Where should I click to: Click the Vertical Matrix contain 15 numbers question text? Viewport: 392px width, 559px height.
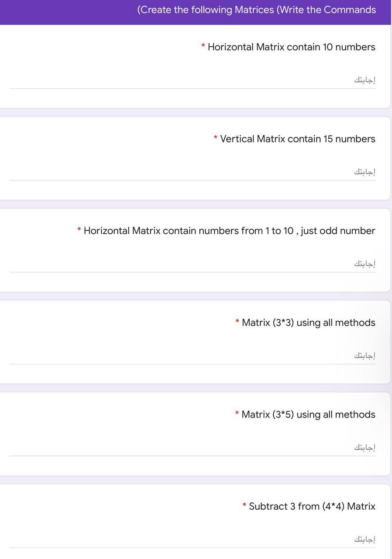(297, 138)
